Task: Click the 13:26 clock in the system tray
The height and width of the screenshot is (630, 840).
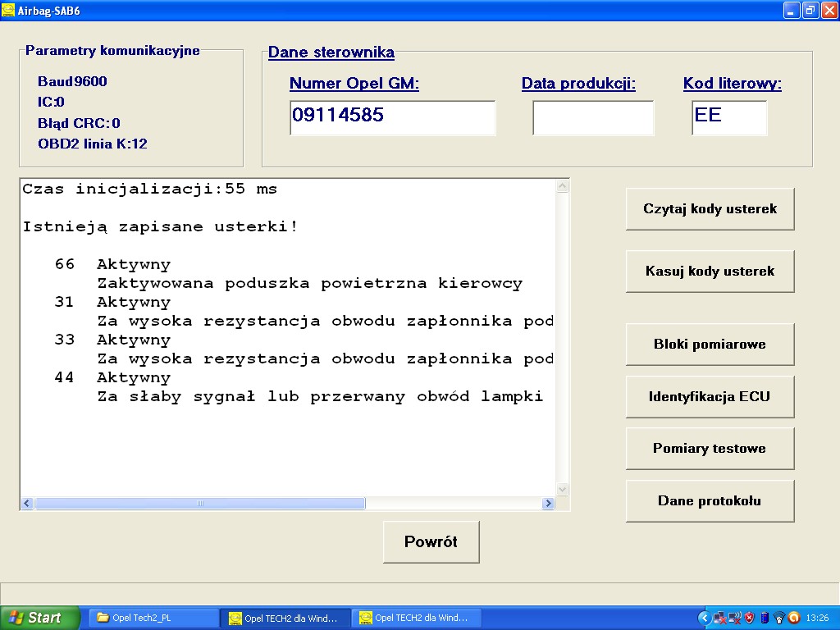Action: pyautogui.click(x=817, y=618)
